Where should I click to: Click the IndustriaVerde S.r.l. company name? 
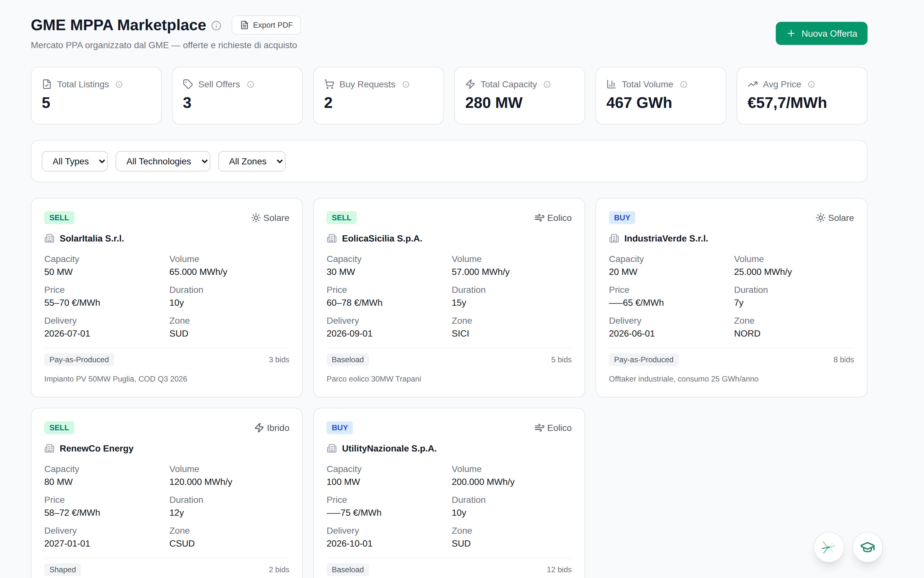666,239
